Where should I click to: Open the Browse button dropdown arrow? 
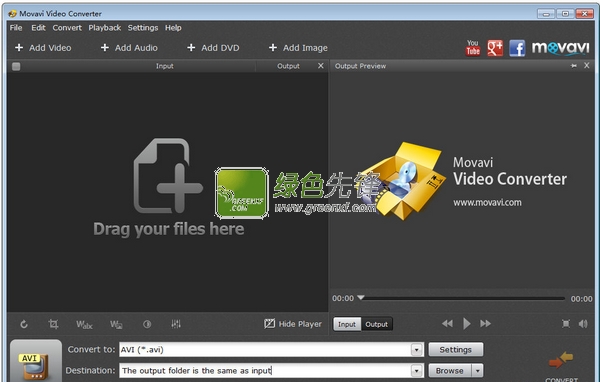click(x=477, y=371)
